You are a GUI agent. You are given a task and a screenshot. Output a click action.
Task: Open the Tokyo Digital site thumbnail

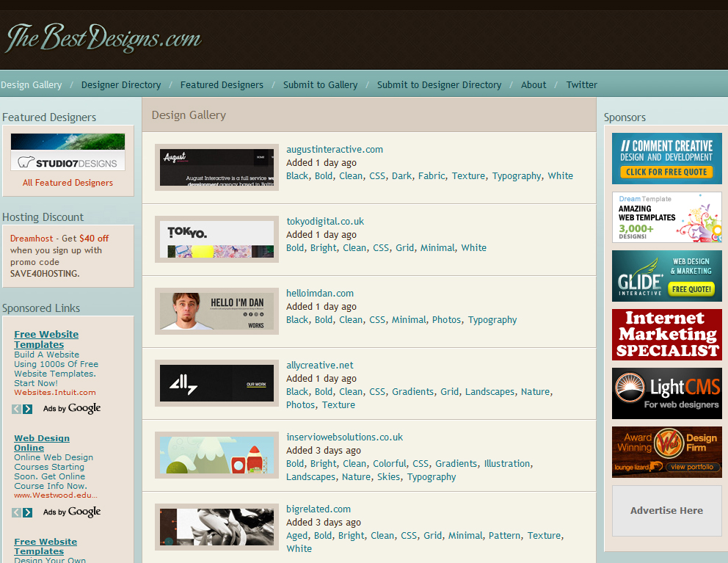(216, 239)
